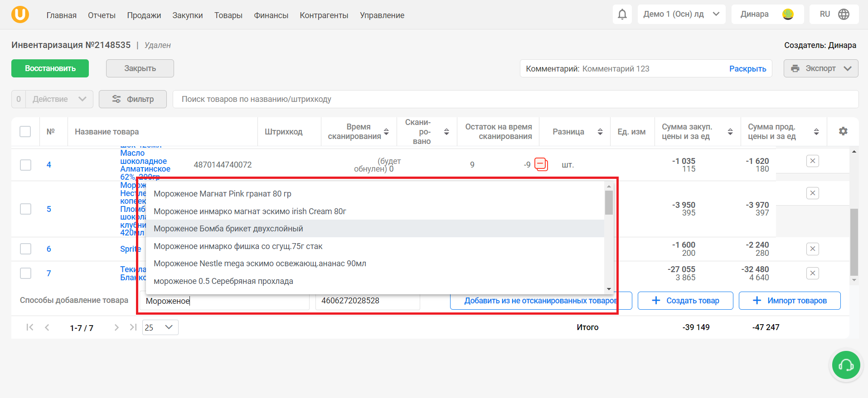The height and width of the screenshot is (398, 868).
Task: Check the row 5 checkbox
Action: pyautogui.click(x=25, y=209)
